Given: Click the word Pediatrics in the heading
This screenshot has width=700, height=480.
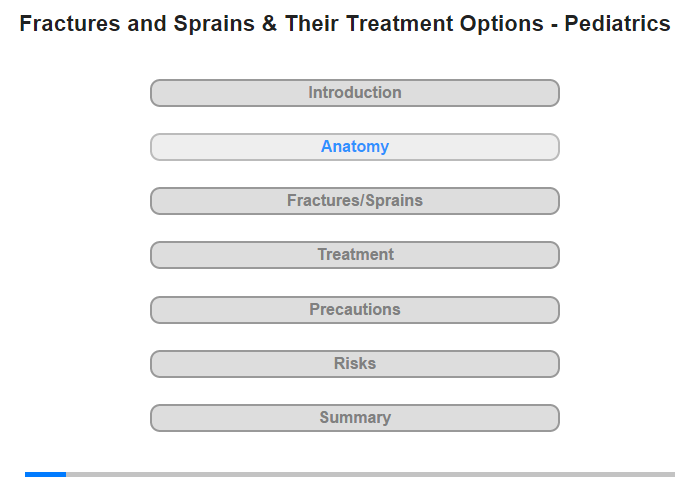Looking at the screenshot, I should tap(617, 24).
